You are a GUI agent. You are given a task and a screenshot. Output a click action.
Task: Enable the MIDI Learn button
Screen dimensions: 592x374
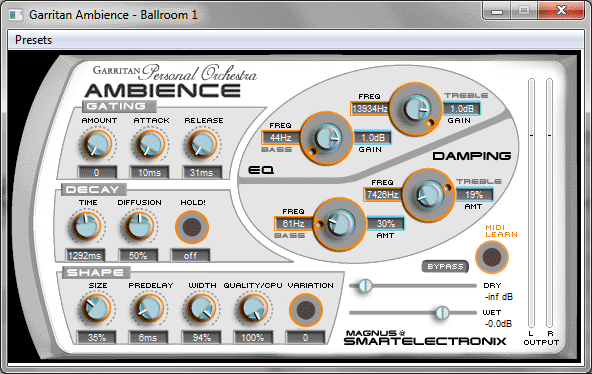tap(492, 257)
